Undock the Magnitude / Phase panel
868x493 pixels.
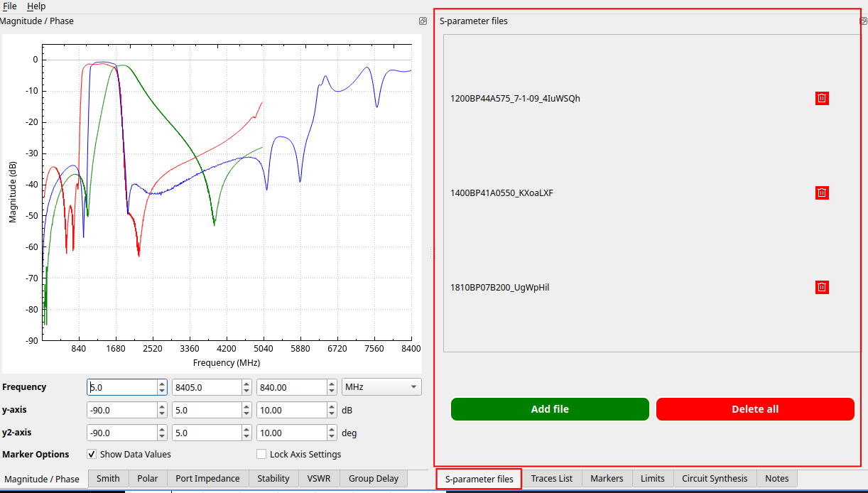(423, 21)
